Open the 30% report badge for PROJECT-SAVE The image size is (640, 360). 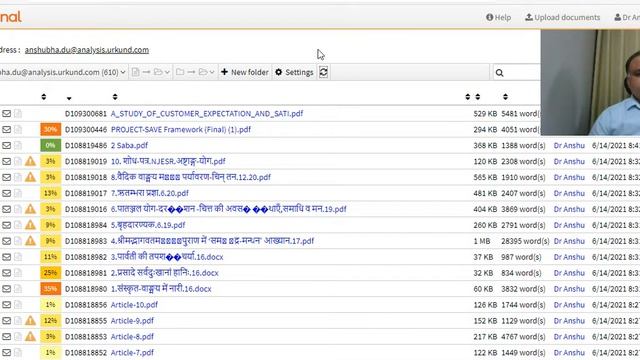[51, 129]
